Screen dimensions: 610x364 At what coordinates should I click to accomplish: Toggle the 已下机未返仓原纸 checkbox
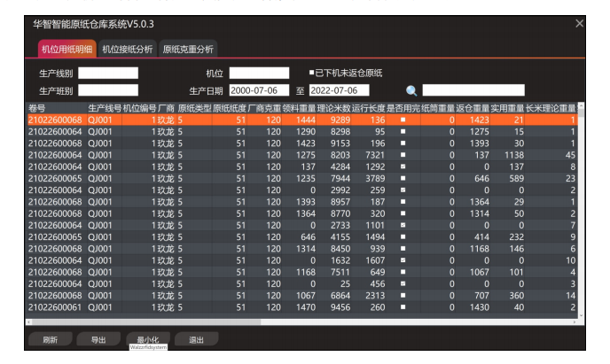tap(312, 73)
